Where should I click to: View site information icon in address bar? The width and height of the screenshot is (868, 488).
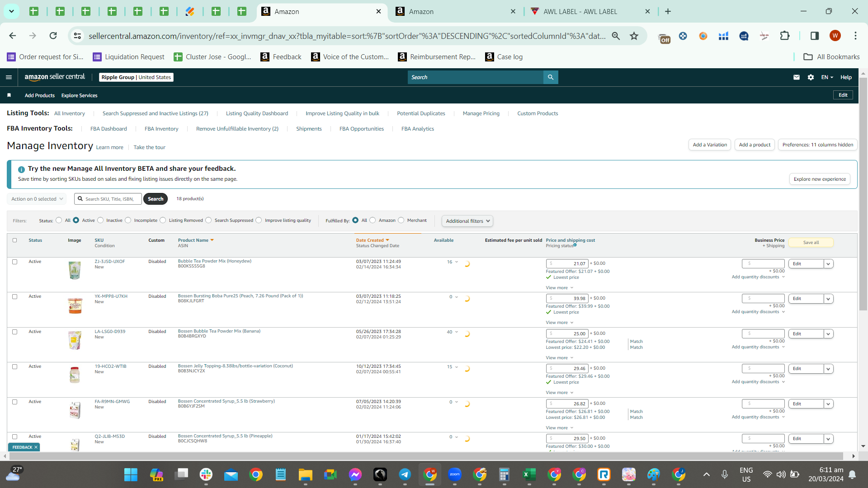(77, 36)
